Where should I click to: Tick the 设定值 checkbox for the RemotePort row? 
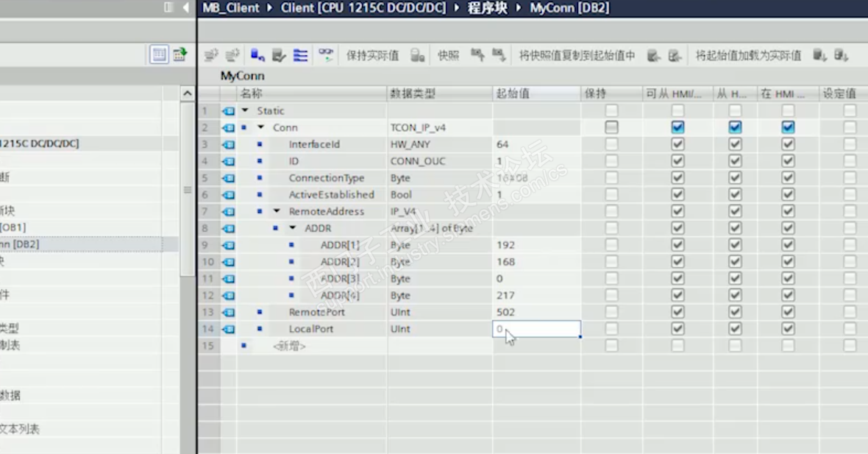point(850,312)
